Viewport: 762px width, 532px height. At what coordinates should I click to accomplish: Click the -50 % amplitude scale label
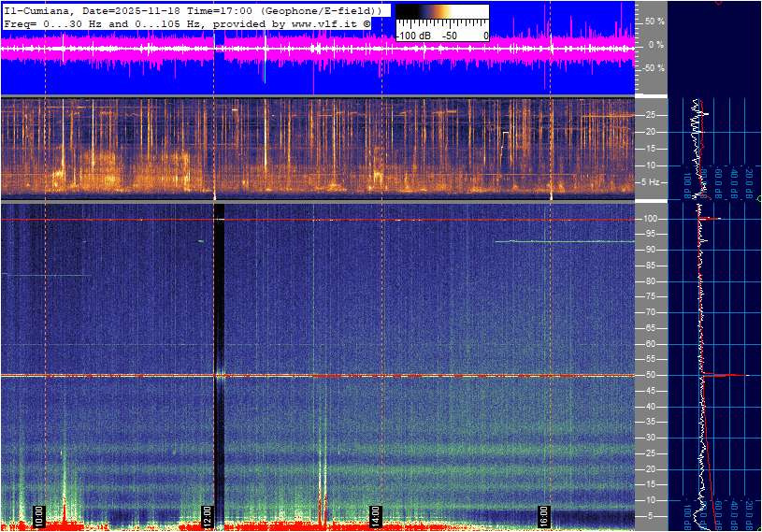(653, 68)
